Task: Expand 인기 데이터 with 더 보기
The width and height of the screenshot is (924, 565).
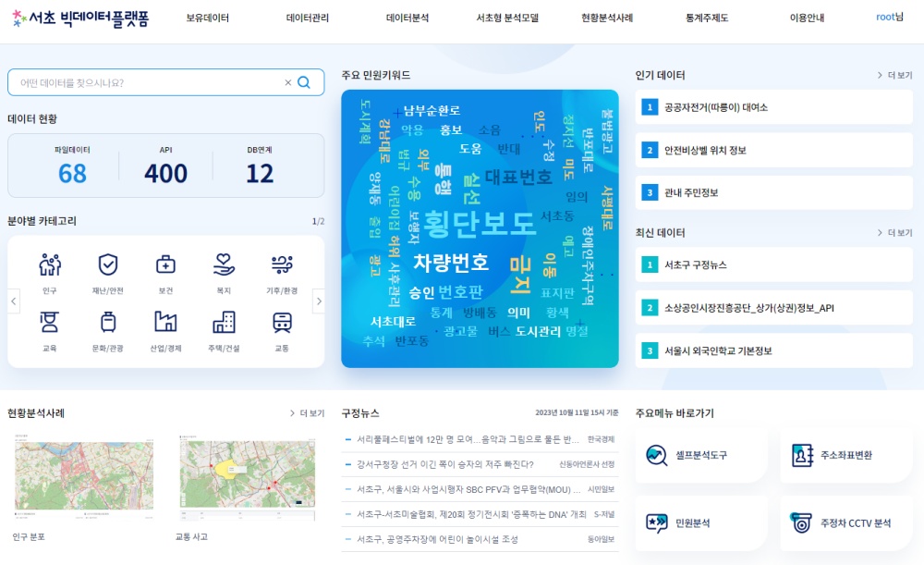Action: pos(894,76)
